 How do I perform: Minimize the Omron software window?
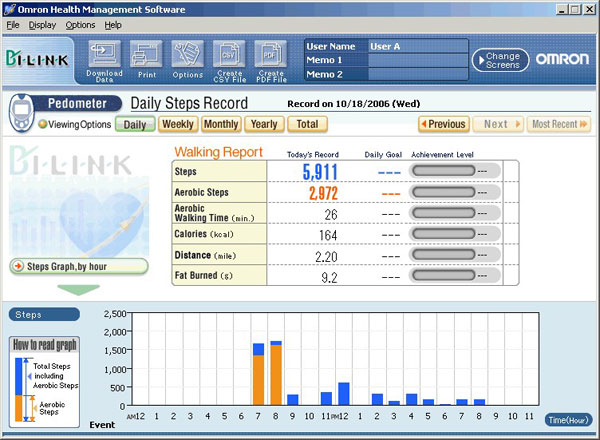561,10
